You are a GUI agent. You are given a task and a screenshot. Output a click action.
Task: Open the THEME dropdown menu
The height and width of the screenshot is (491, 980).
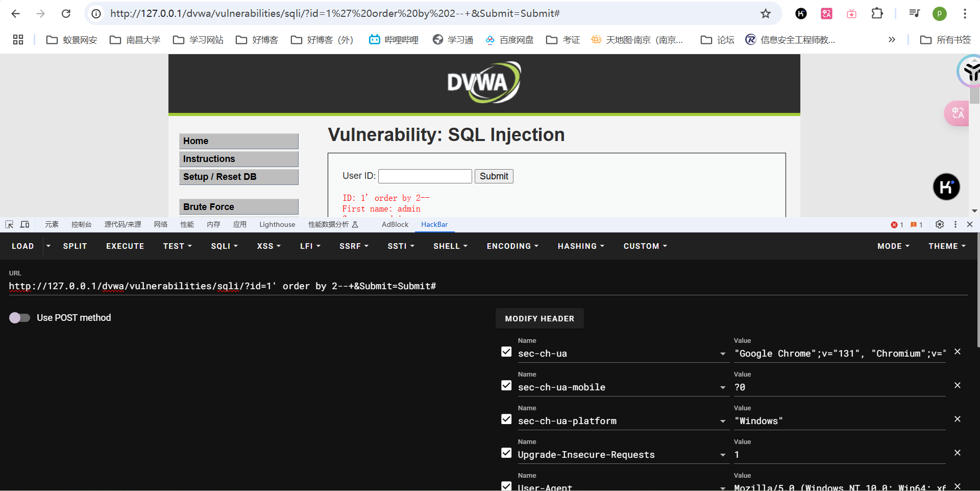(947, 246)
